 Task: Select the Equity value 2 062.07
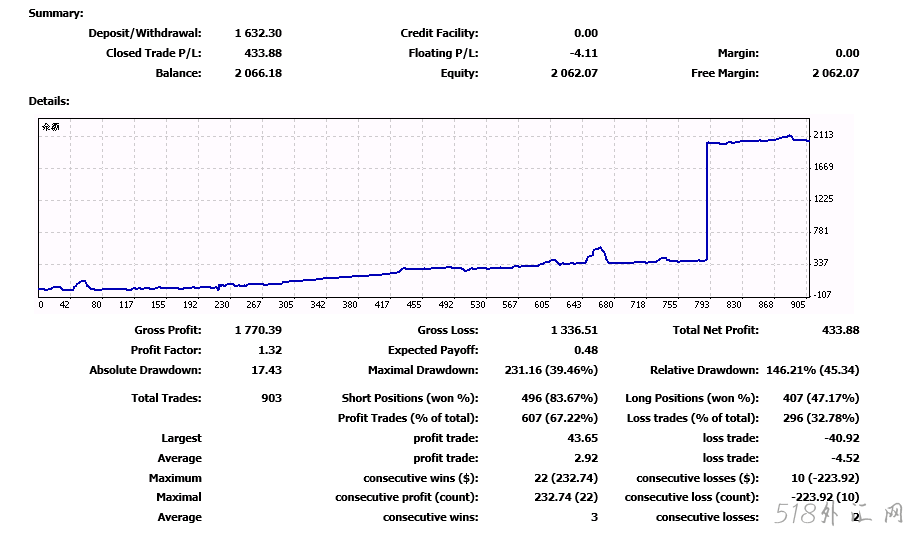pyautogui.click(x=574, y=73)
